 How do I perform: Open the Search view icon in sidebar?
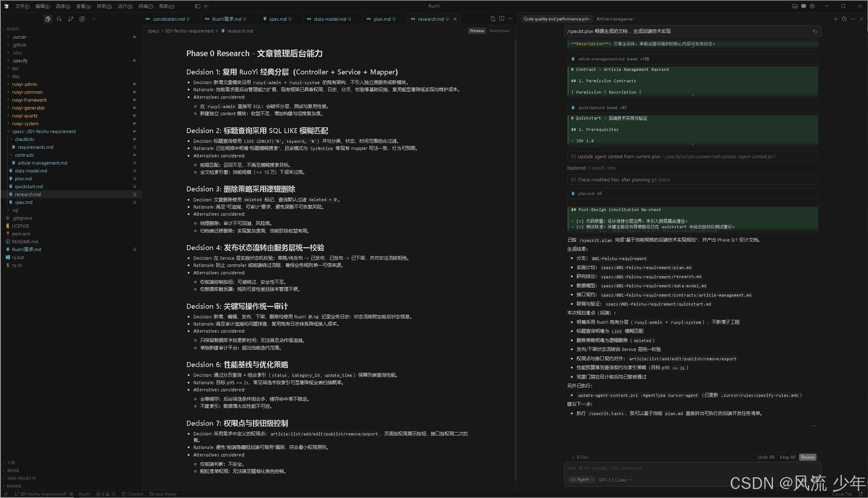[59, 19]
